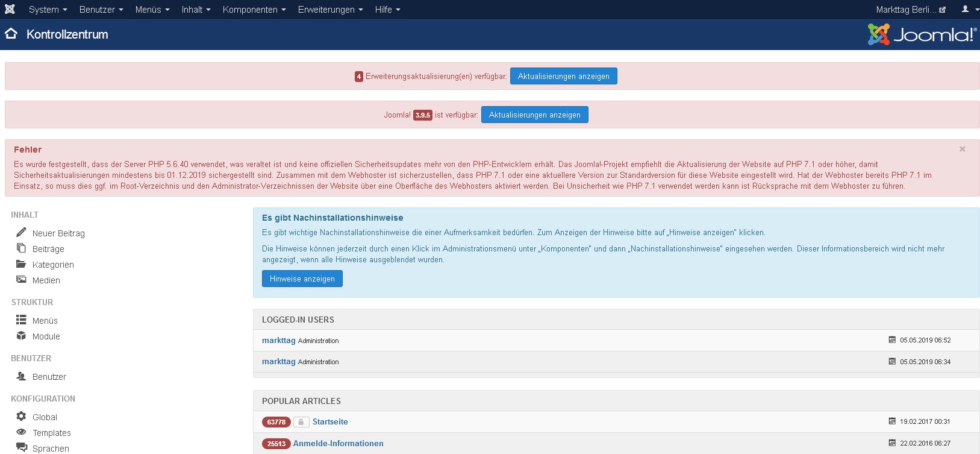The image size is (980, 454).
Task: Click the Sprachen speech bubble icon
Action: click(x=21, y=447)
